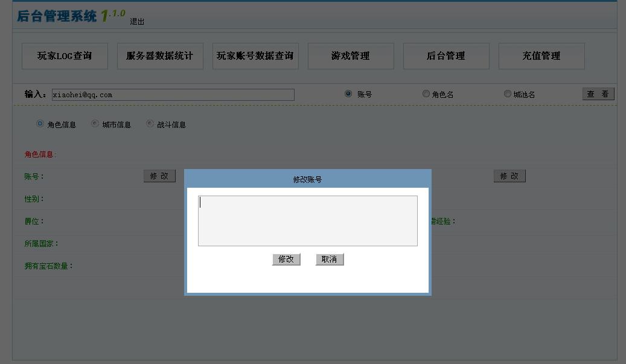Screen dimensions: 626x364
Task: Click the 查看 search button
Action: [598, 94]
